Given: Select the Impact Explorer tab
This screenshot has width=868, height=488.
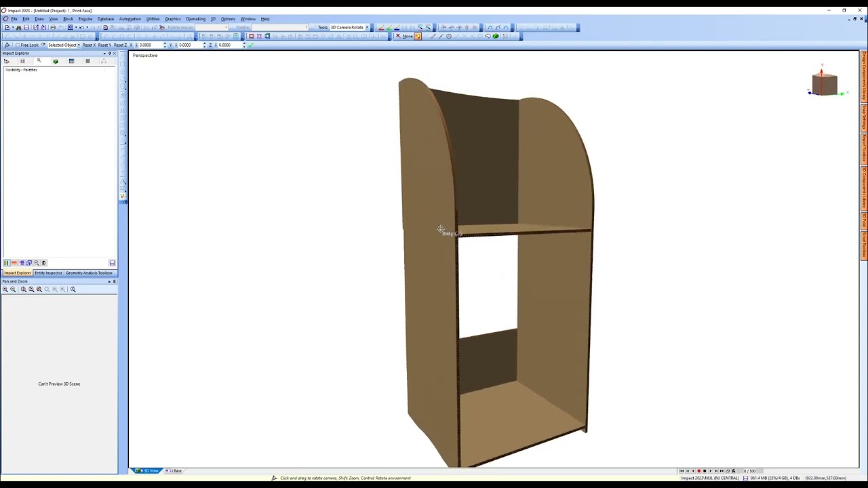Looking at the screenshot, I should 18,273.
